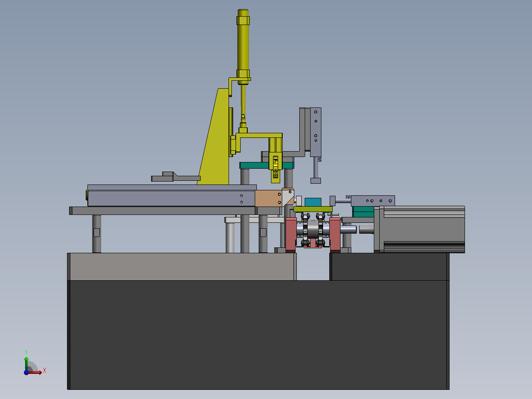Select the hex nut atop yellow cylinder
Viewport: 532px width, 399px height.
coord(244,20)
